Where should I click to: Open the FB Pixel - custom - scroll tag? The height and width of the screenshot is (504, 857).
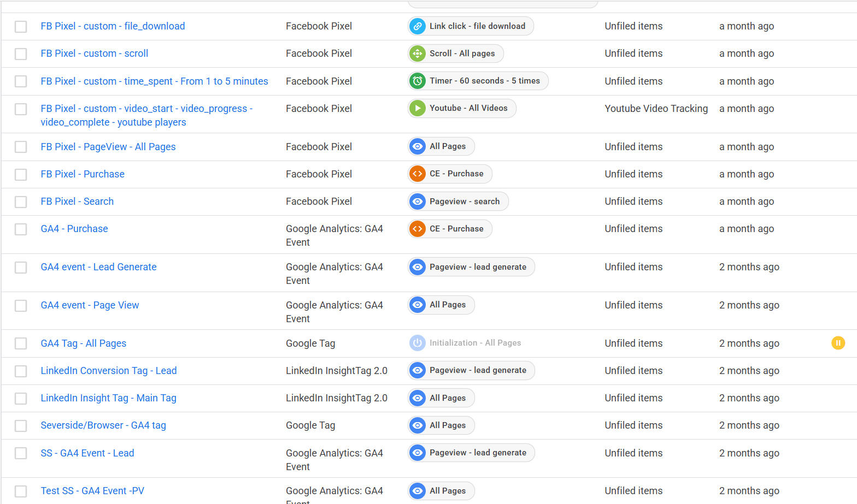(x=95, y=54)
